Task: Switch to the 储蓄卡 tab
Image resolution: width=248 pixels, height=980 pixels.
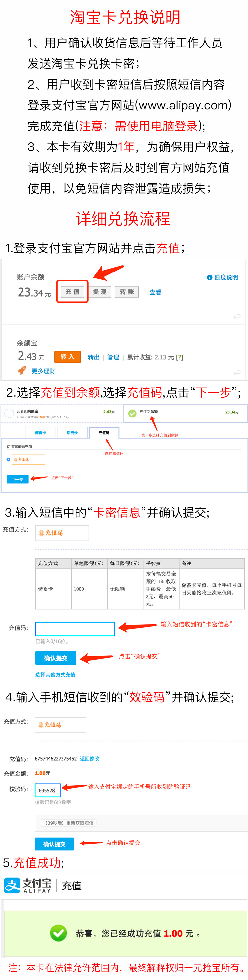Action: tap(40, 433)
